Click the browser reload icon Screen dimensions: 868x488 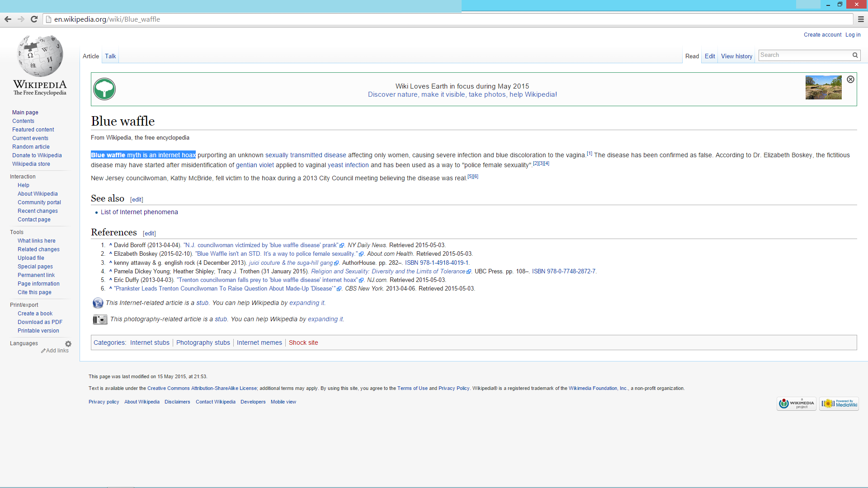coord(34,19)
